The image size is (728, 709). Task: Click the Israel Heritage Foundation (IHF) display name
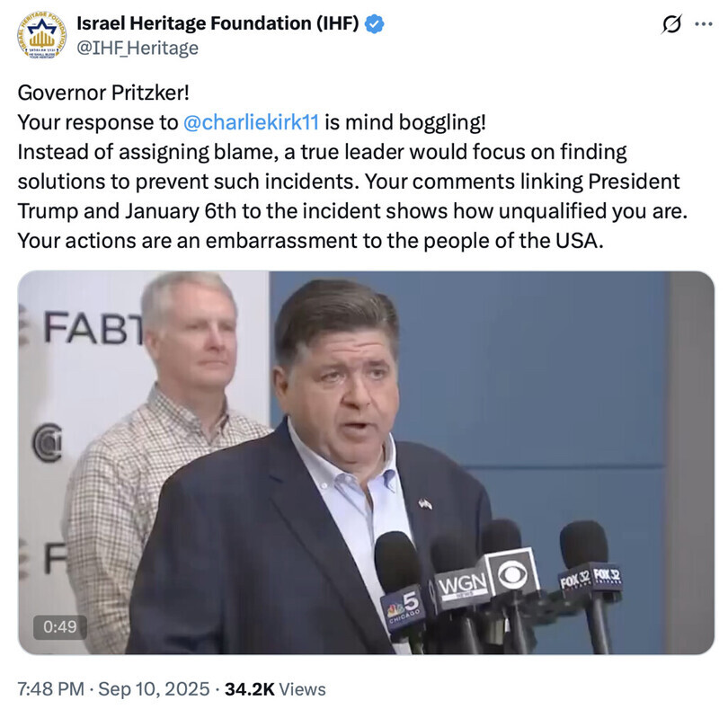218,25
